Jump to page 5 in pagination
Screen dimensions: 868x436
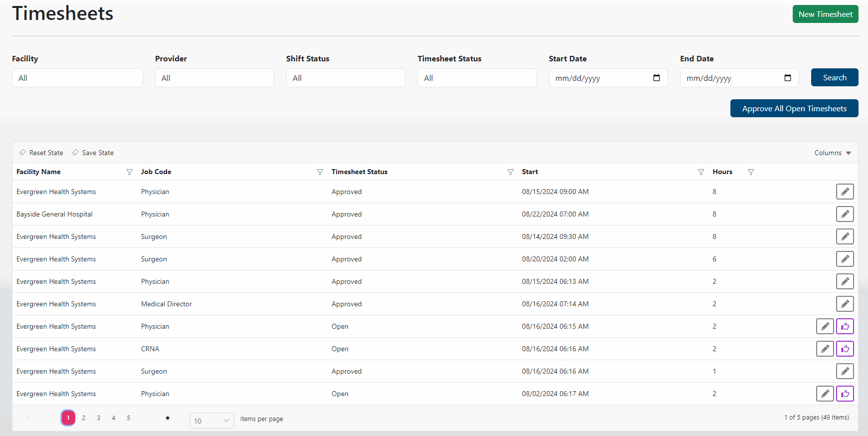(129, 418)
